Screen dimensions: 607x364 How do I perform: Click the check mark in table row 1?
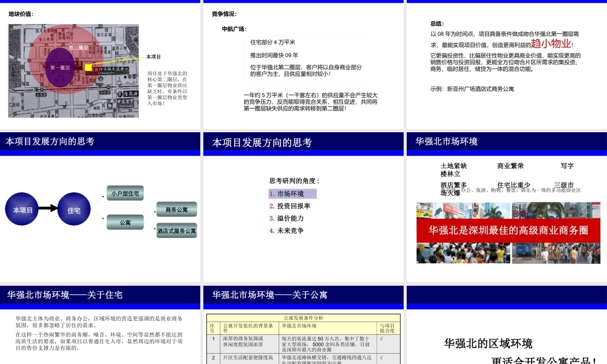(x=381, y=339)
